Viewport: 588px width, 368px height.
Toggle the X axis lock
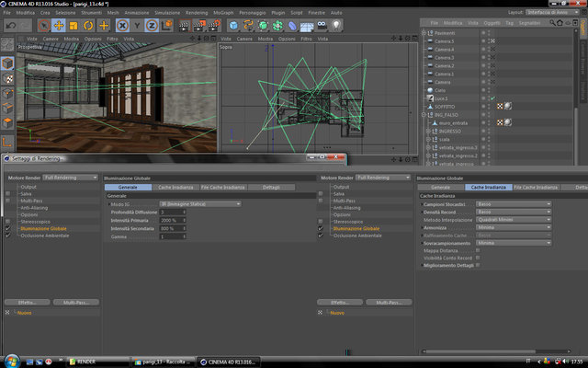coord(122,26)
